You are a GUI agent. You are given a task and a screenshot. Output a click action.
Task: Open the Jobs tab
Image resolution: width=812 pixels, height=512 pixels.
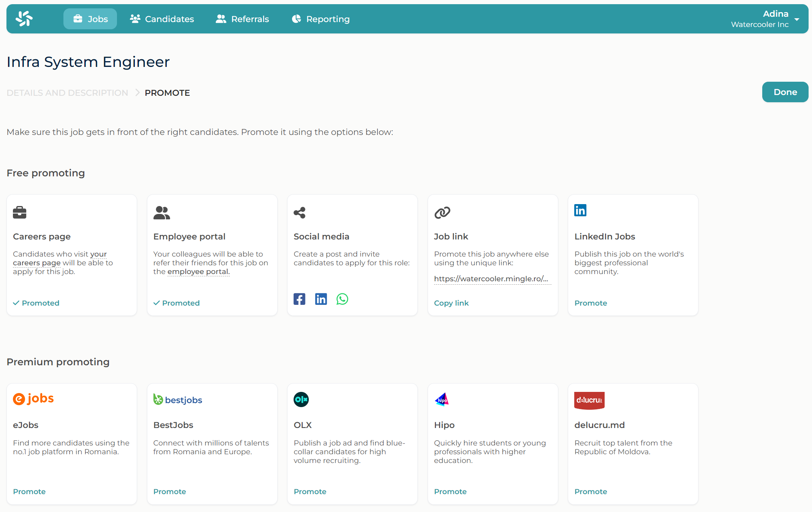click(90, 19)
